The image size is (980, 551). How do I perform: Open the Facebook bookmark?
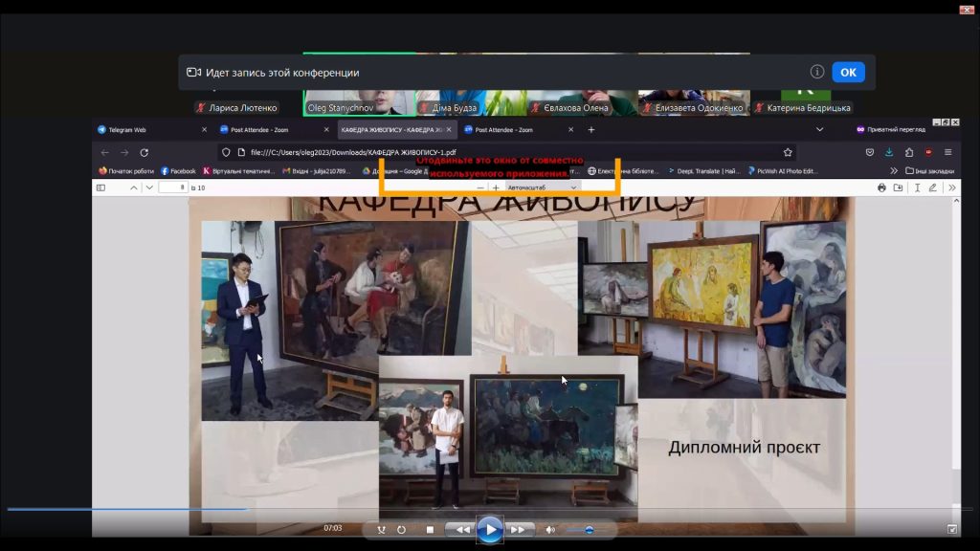point(178,171)
